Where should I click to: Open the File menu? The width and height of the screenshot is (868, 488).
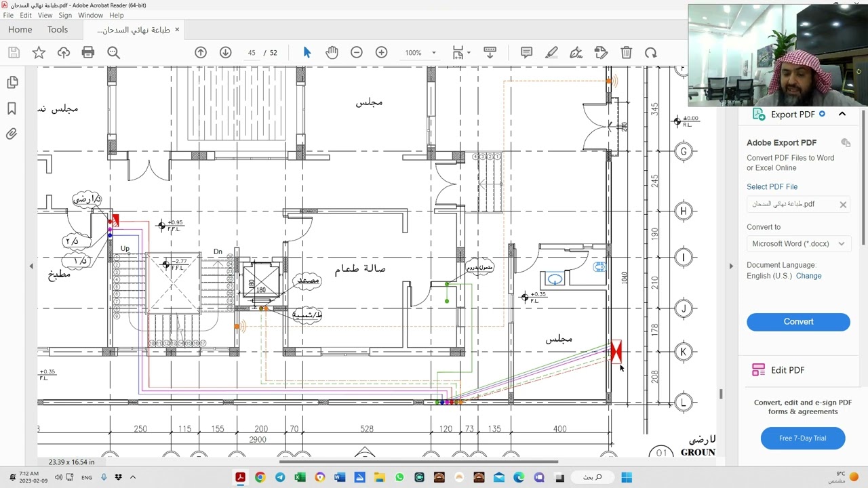coord(8,15)
